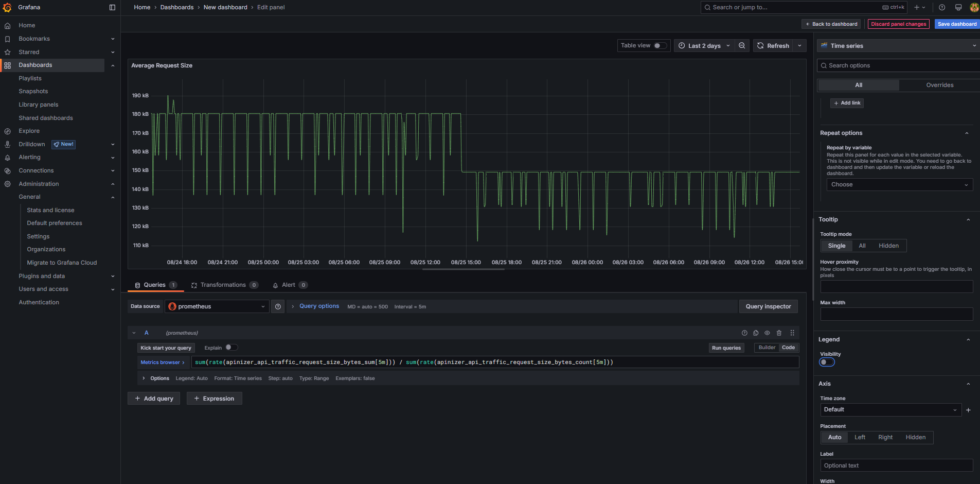Toggle legend Visibility switch
The height and width of the screenshot is (484, 980).
(x=827, y=362)
